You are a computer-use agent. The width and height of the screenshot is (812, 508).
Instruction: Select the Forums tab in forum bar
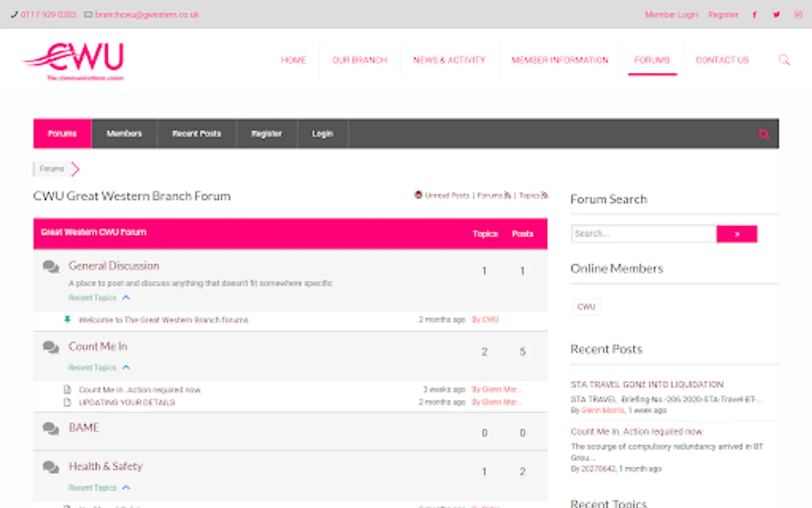point(62,134)
